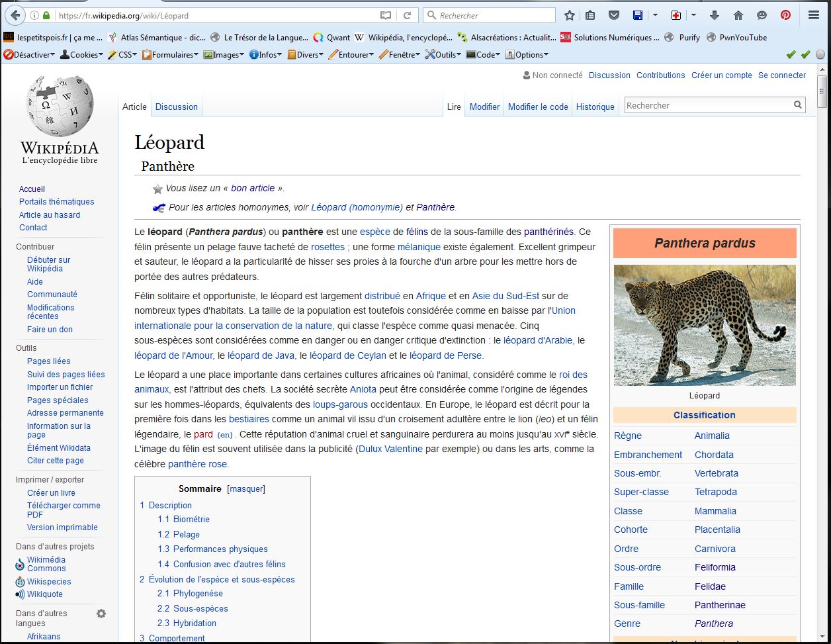Open the rosettes link in article

pyautogui.click(x=328, y=247)
